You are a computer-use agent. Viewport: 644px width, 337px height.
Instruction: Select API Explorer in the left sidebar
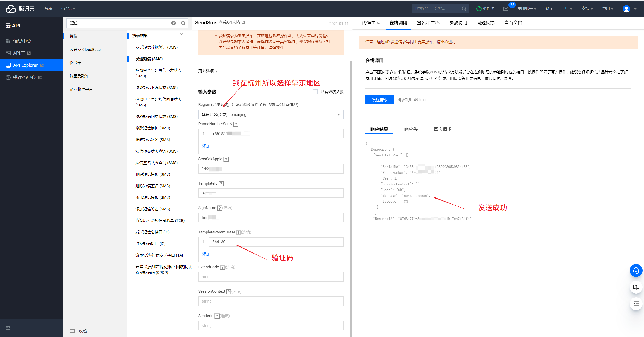(31, 65)
